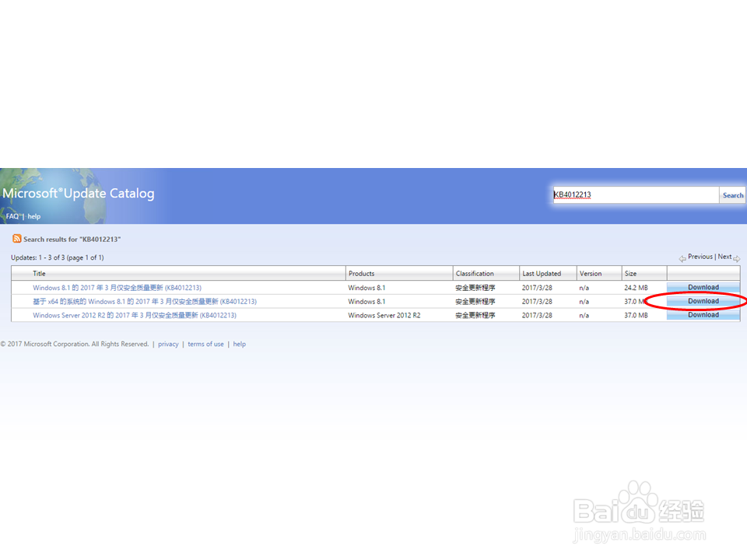The width and height of the screenshot is (747, 560).
Task: Click the Search button
Action: 732,195
